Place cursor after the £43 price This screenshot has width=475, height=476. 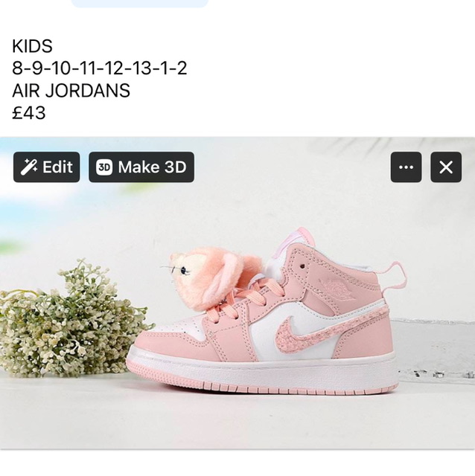click(45, 112)
